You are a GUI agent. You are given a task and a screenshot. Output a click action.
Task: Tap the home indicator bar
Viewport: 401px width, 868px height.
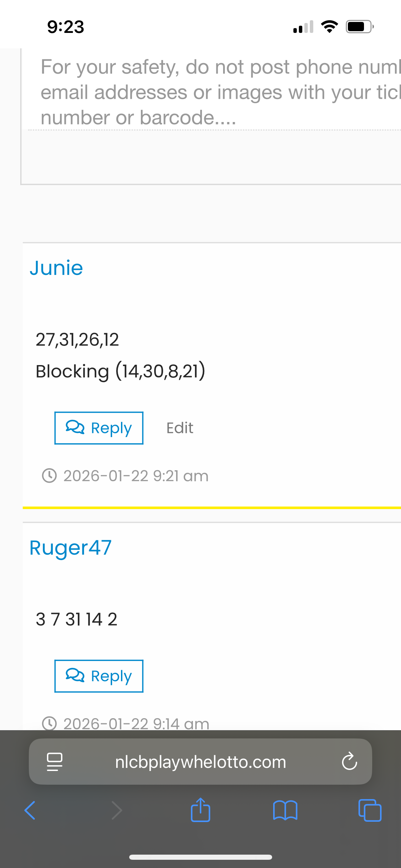click(x=200, y=857)
